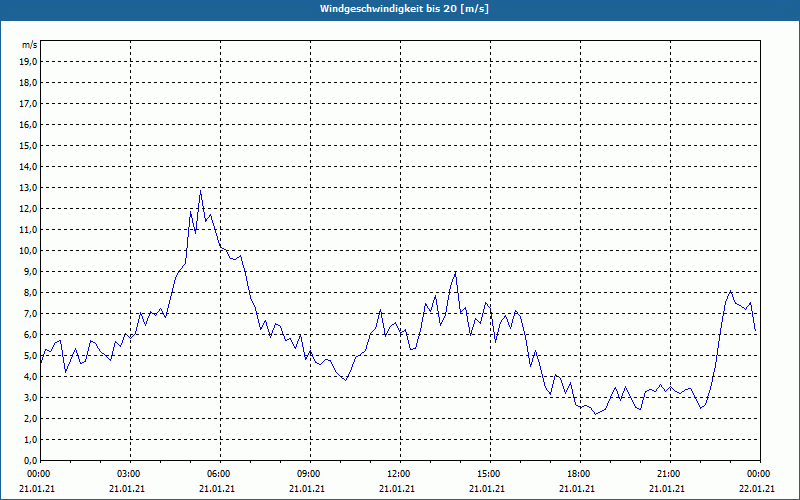
Task: Click the '15:00' x-axis time label
Action: pos(488,474)
